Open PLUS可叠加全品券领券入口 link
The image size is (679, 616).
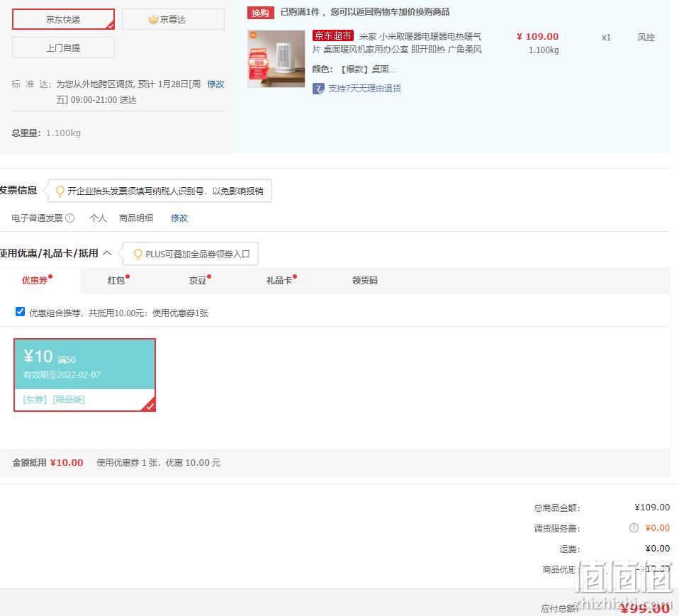198,254
